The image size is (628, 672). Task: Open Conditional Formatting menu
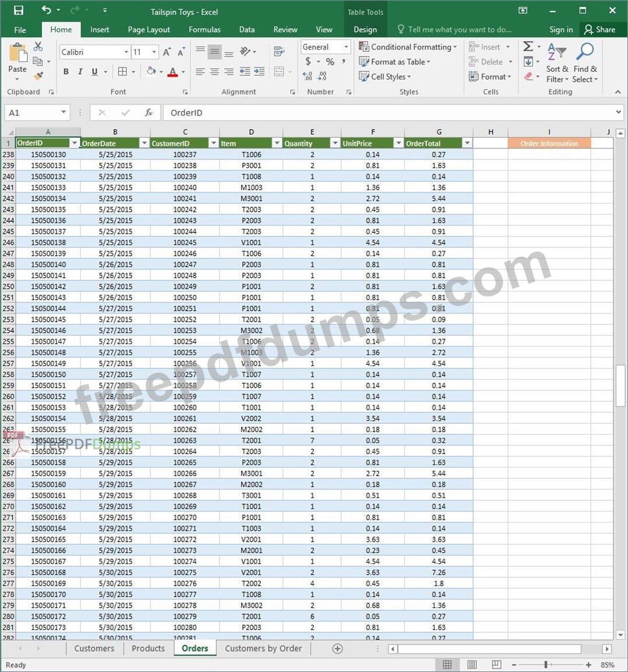coord(408,47)
